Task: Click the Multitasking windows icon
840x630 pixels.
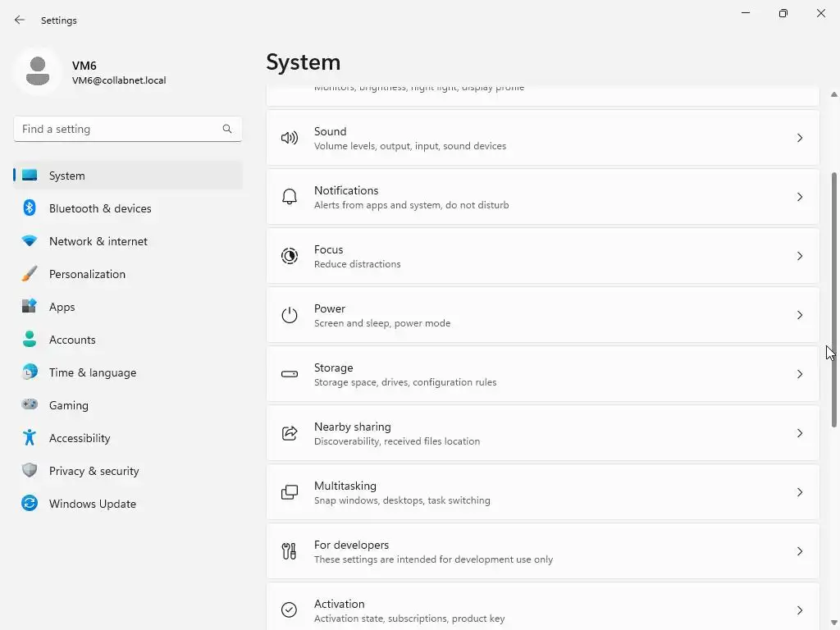Action: click(290, 492)
